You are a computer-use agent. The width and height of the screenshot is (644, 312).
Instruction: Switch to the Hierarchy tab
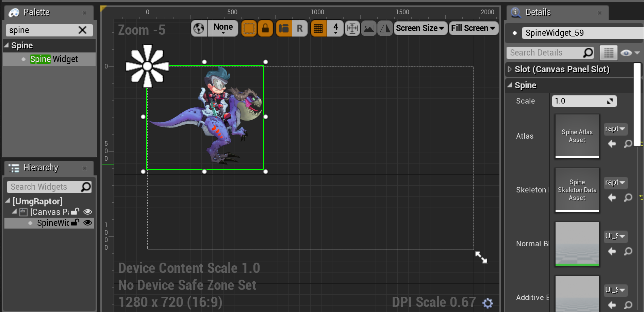[40, 168]
